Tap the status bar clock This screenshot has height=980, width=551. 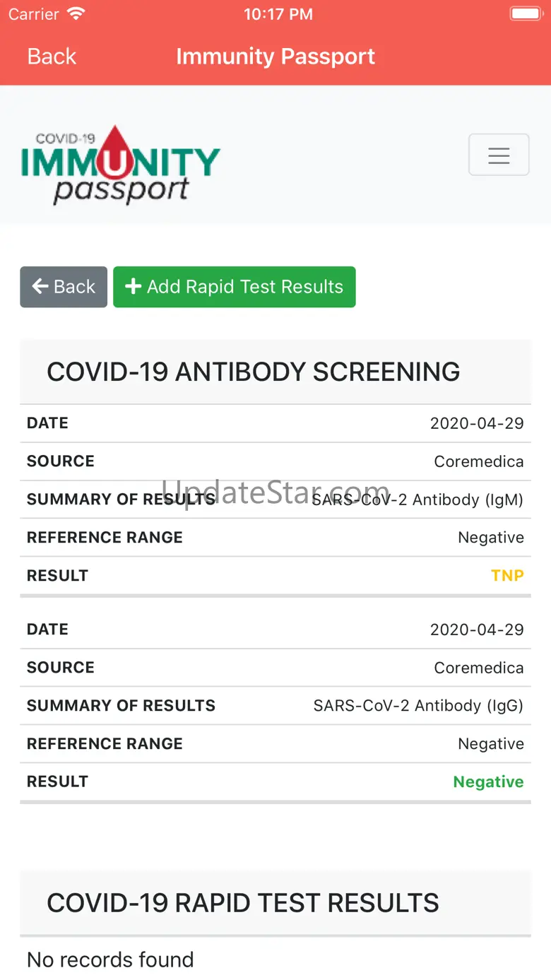click(278, 14)
